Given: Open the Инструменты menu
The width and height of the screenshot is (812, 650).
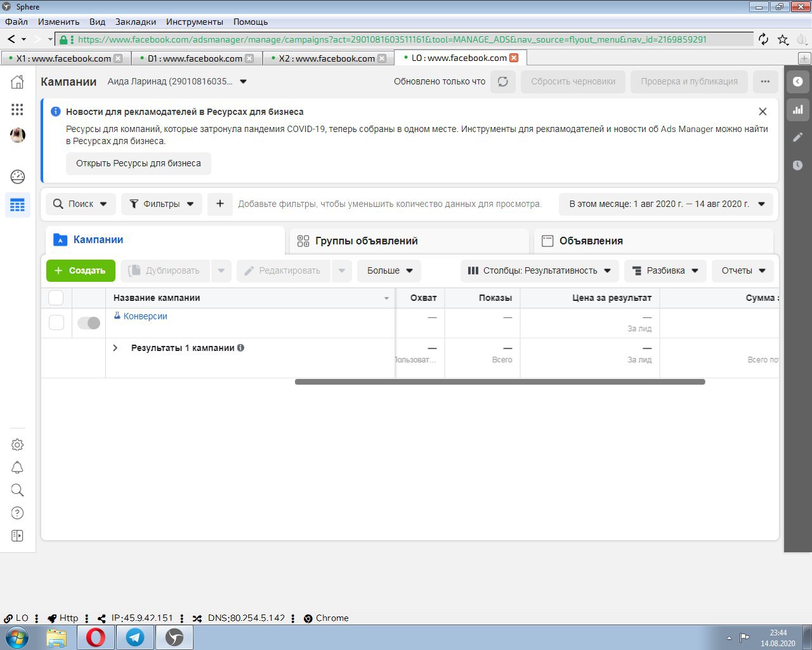Looking at the screenshot, I should pyautogui.click(x=195, y=22).
